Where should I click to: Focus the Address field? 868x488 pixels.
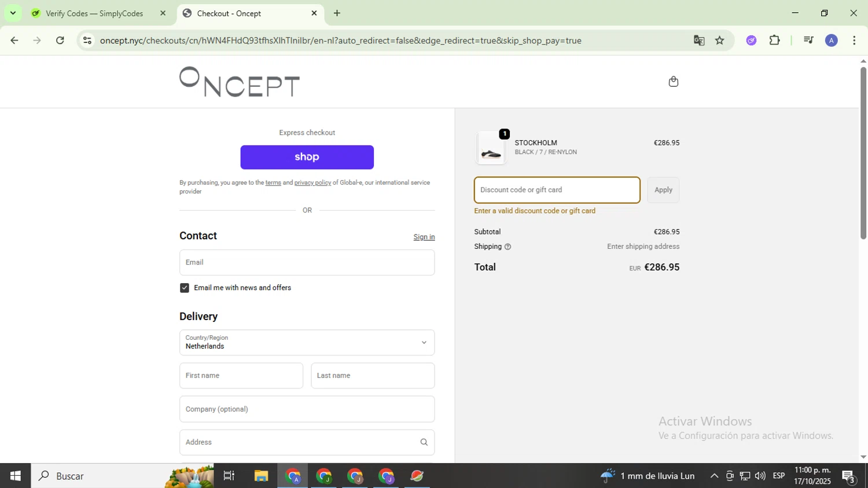[x=307, y=442]
